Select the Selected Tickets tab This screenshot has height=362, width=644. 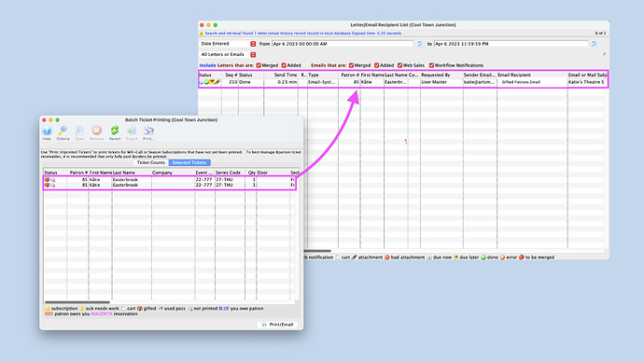tap(189, 162)
